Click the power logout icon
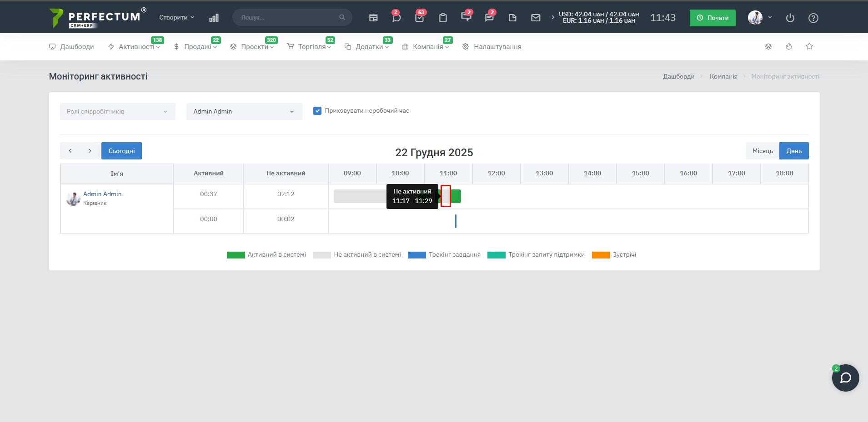Screen dimensions: 868x422 (790, 18)
